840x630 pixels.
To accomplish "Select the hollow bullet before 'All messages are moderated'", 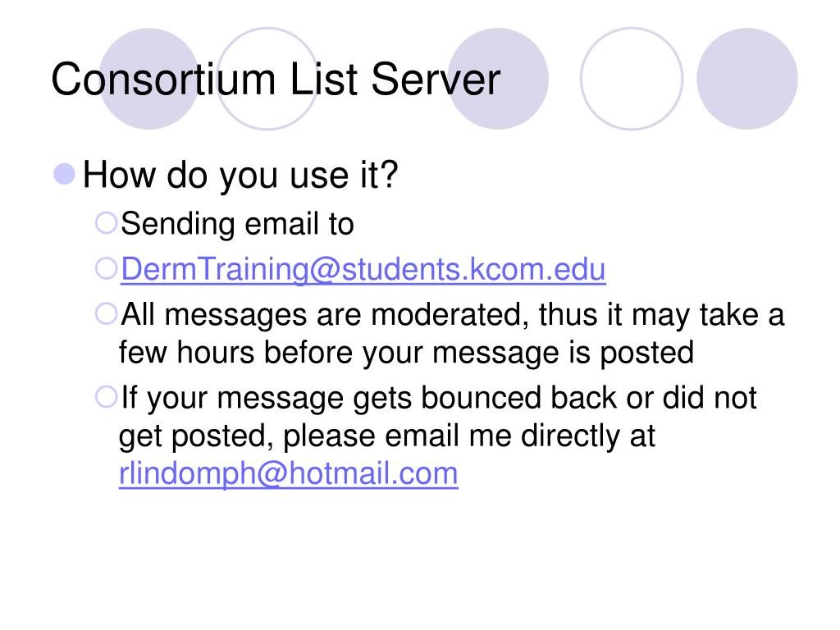I will click(106, 314).
